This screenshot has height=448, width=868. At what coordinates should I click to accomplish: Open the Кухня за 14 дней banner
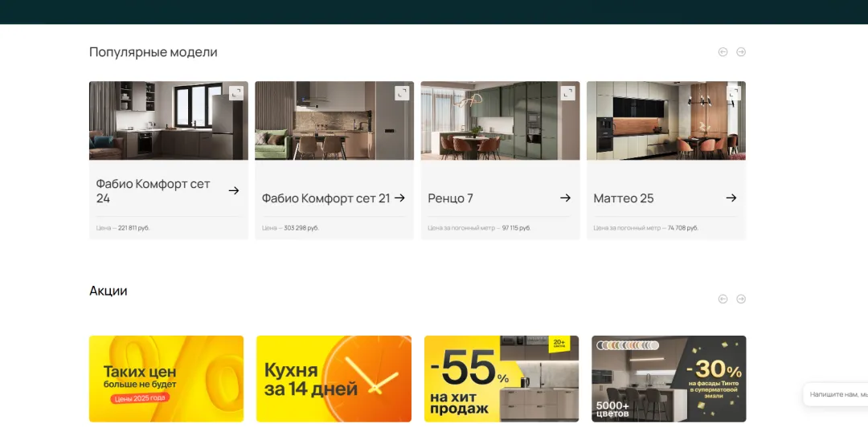pos(334,379)
